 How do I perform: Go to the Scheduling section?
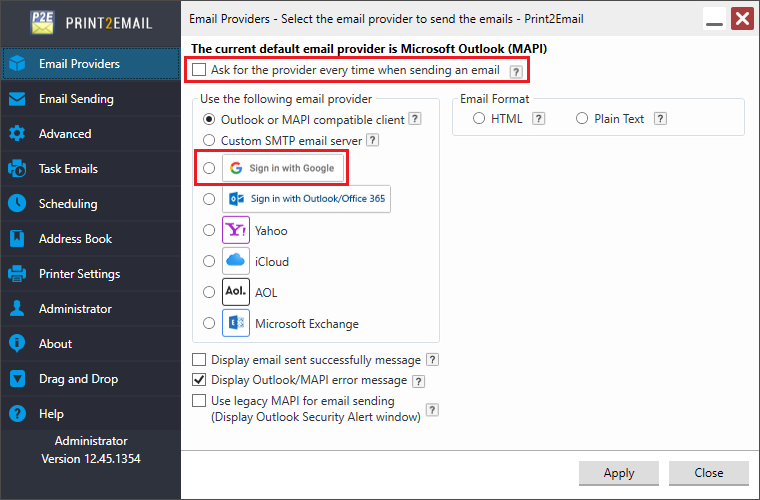[68, 204]
